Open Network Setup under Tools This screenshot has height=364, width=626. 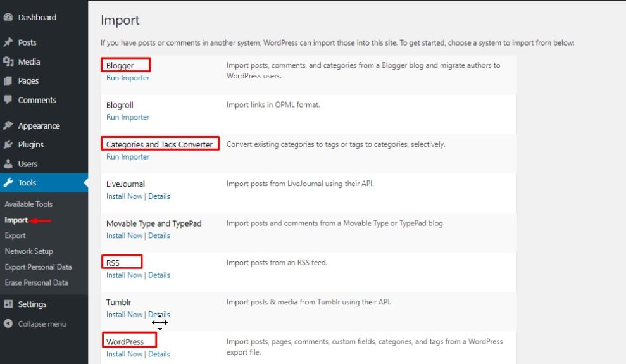(29, 251)
